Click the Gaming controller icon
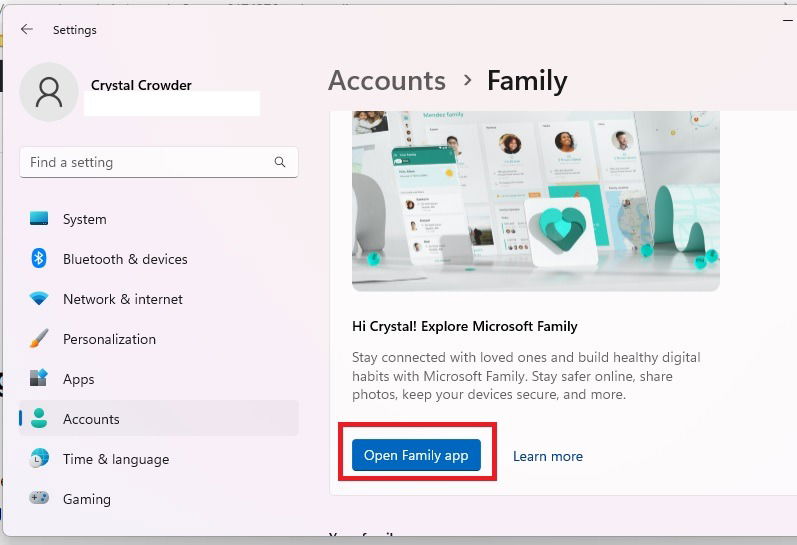The image size is (797, 545). [39, 498]
